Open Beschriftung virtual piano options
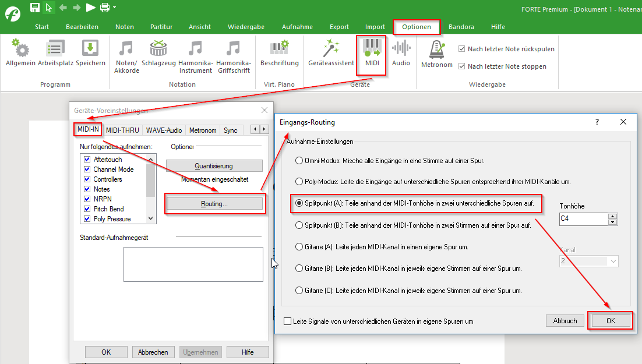The width and height of the screenshot is (642, 364). pyautogui.click(x=279, y=52)
